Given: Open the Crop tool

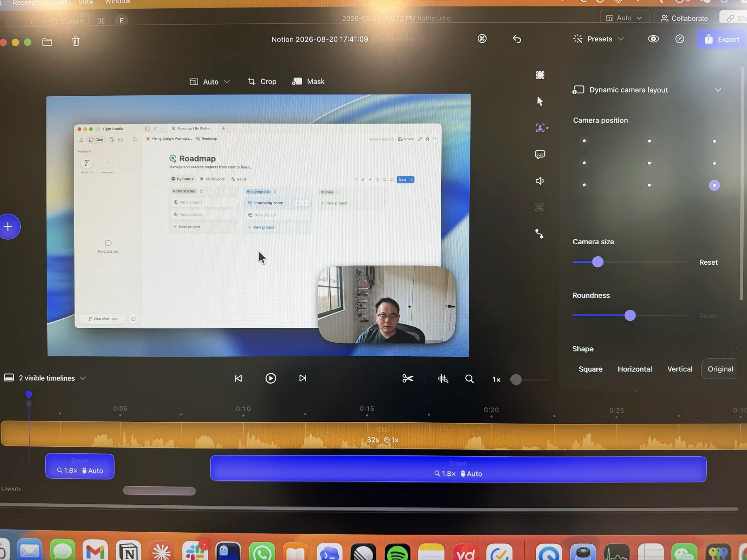Looking at the screenshot, I should tap(262, 82).
